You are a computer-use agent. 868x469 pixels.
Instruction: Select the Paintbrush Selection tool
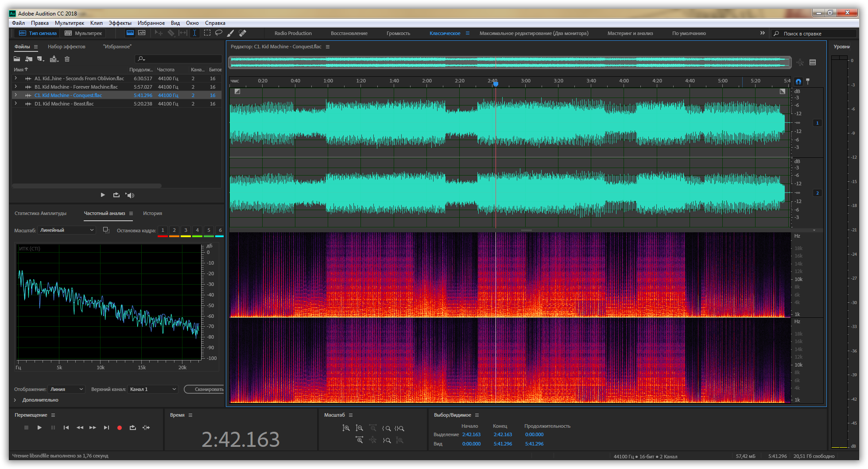(x=230, y=33)
